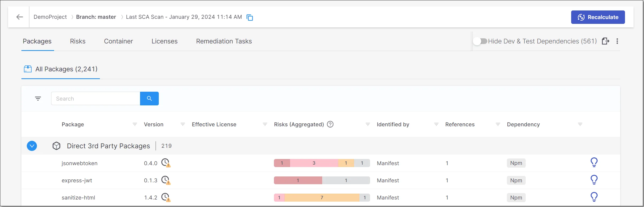This screenshot has height=207, width=644.
Task: Click the All Packages box icon
Action: pyautogui.click(x=28, y=69)
